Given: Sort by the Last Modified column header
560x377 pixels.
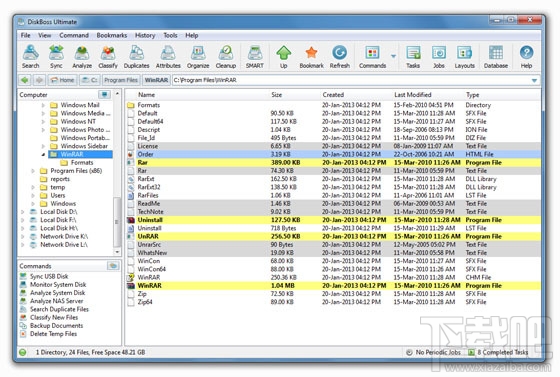Looking at the screenshot, I should (413, 95).
